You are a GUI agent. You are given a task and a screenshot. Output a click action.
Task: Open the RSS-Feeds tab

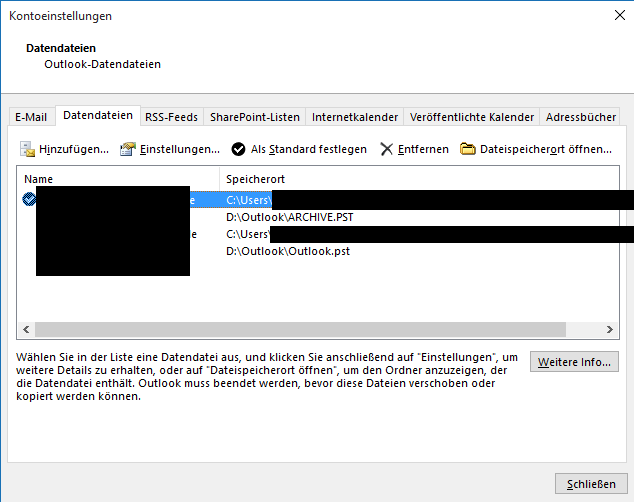tap(171, 117)
